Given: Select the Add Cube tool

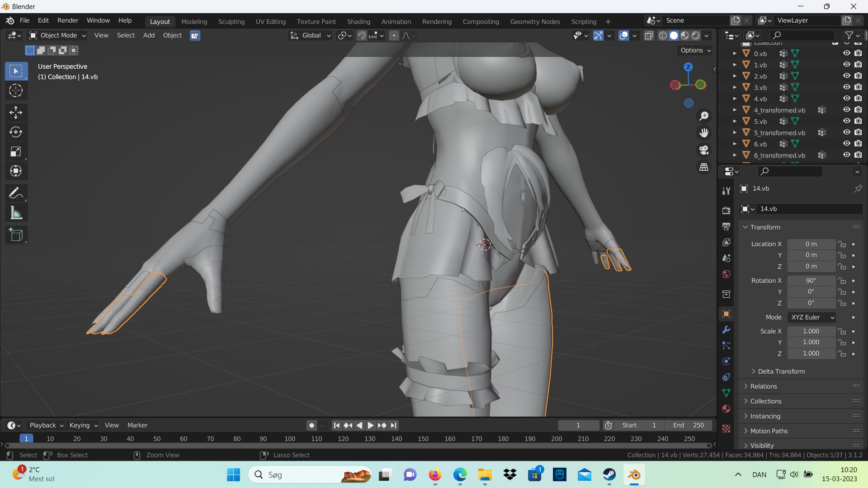Looking at the screenshot, I should pos(16,235).
